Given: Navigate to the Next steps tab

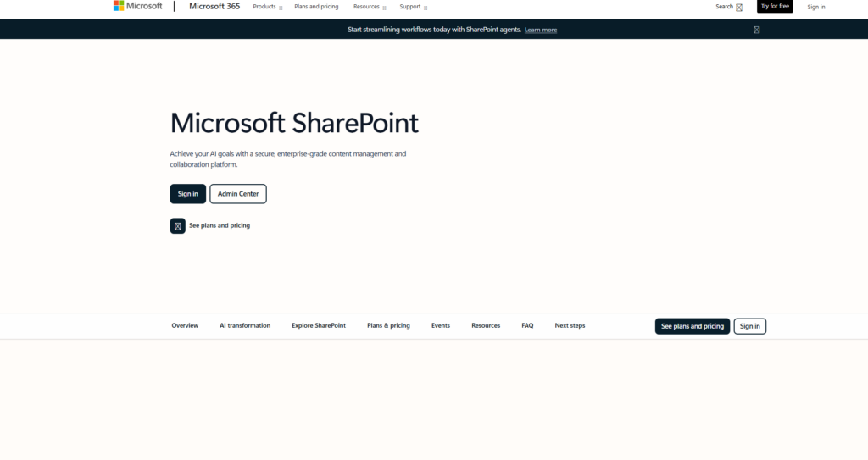Looking at the screenshot, I should click(x=570, y=326).
